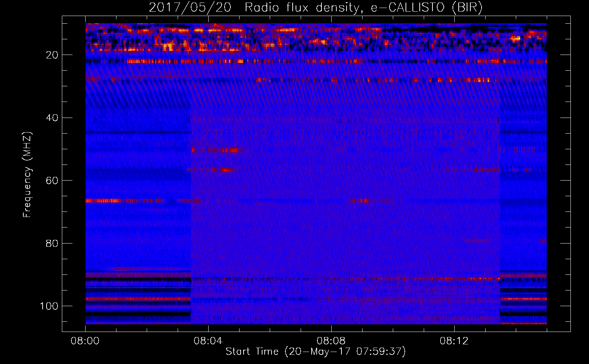This screenshot has height=364, width=589.
Task: Click the 60 MHz frequency tick label
Action: [52, 181]
